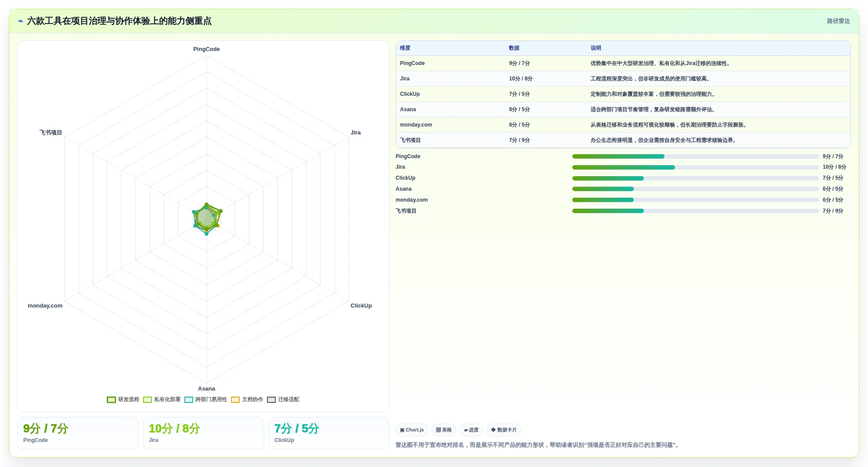Toggle the 私有化部署 legend dataset
The height and width of the screenshot is (467, 868).
click(x=162, y=400)
